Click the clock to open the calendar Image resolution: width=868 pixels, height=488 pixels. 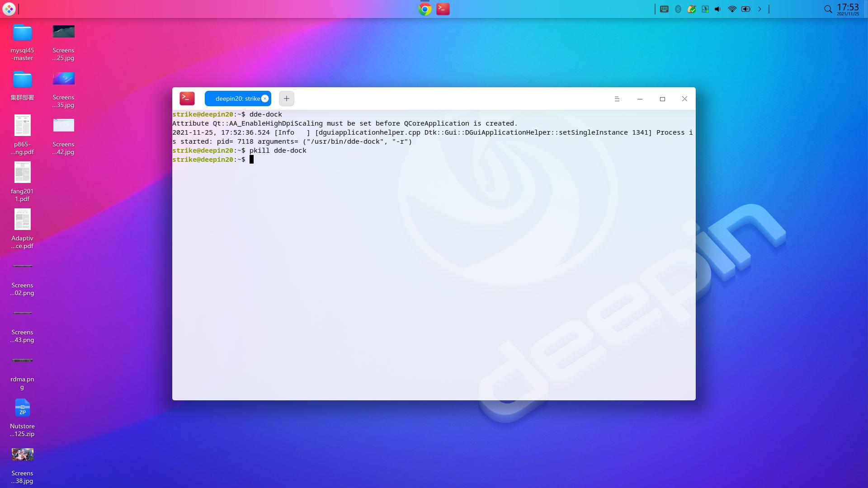click(x=848, y=8)
